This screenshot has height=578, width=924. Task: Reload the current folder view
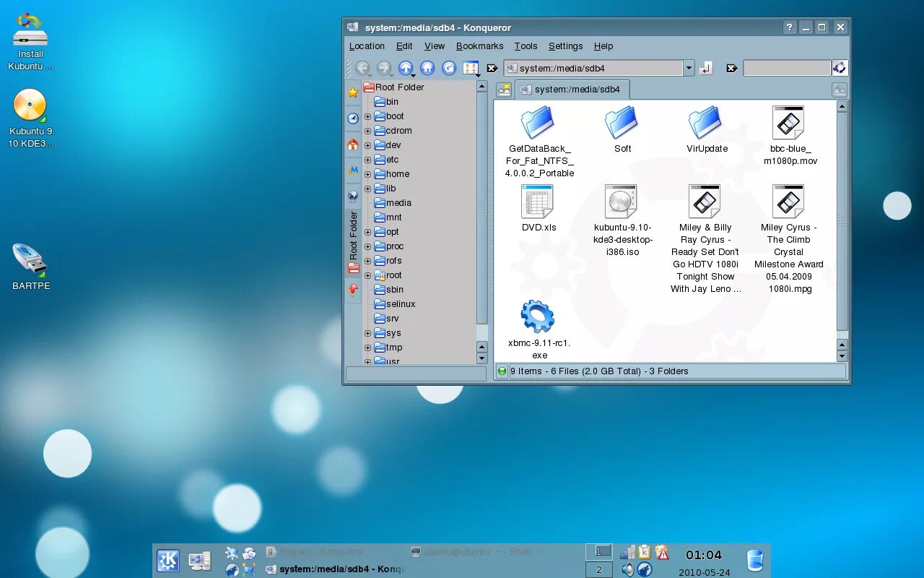pos(449,68)
